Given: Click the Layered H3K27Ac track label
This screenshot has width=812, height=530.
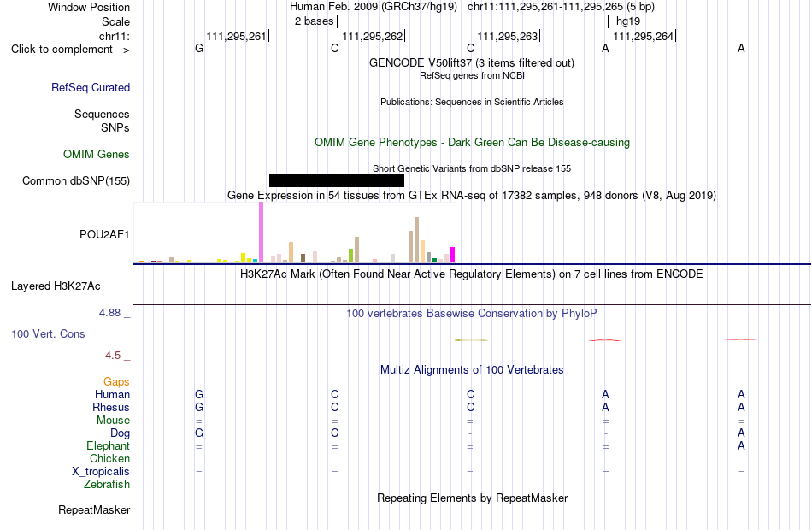Looking at the screenshot, I should click(56, 286).
